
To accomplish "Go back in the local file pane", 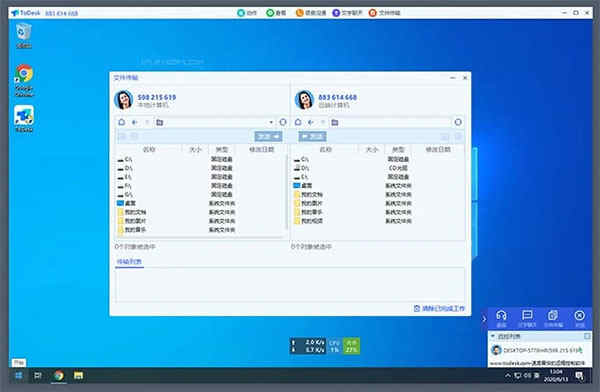I will (x=135, y=122).
